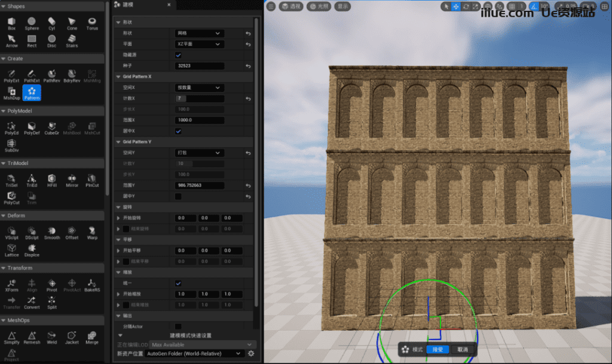Open the 透视 perspective viewport menu
The width and height of the screenshot is (612, 364).
tap(291, 7)
